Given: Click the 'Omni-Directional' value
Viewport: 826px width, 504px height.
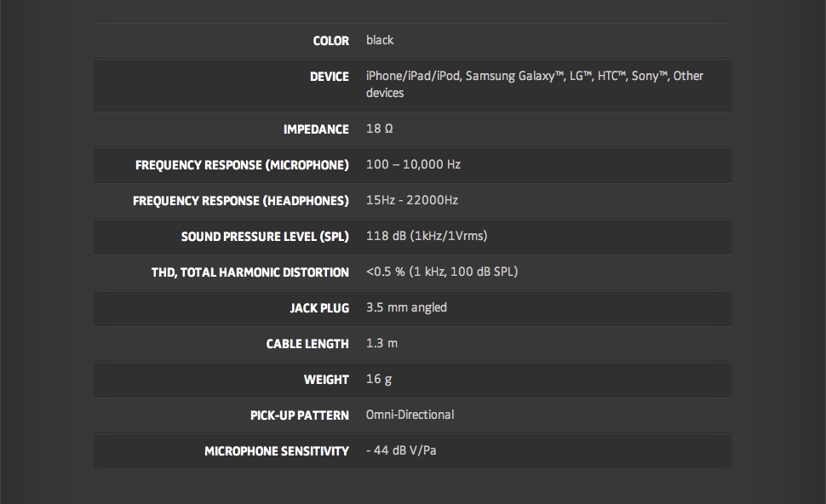Looking at the screenshot, I should coord(410,415).
